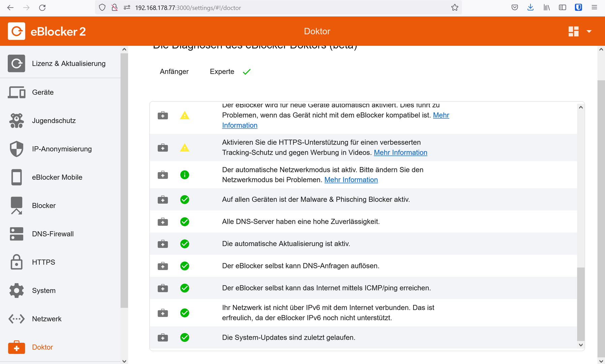Screen dimensions: 605x364
Task: Click the sidebar scroll down arrow
Action: coord(124,361)
